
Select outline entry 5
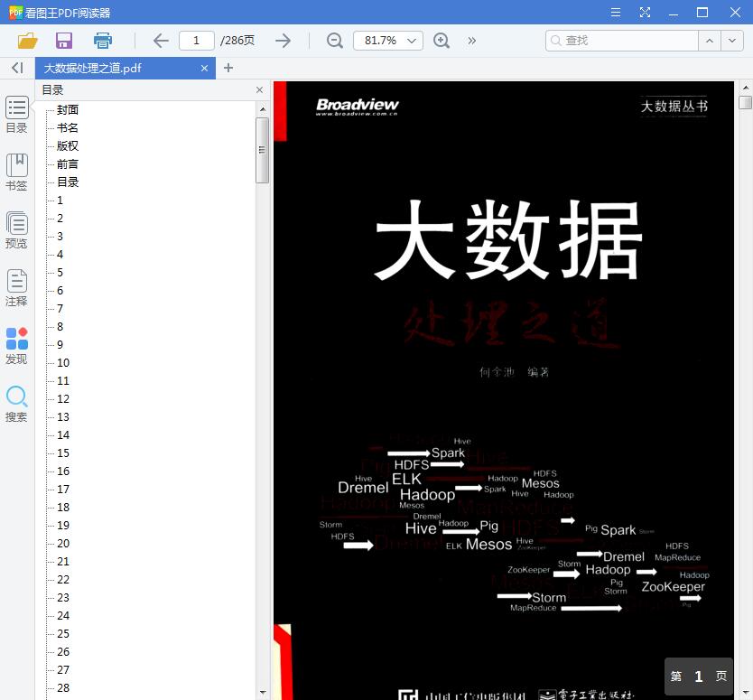click(60, 273)
